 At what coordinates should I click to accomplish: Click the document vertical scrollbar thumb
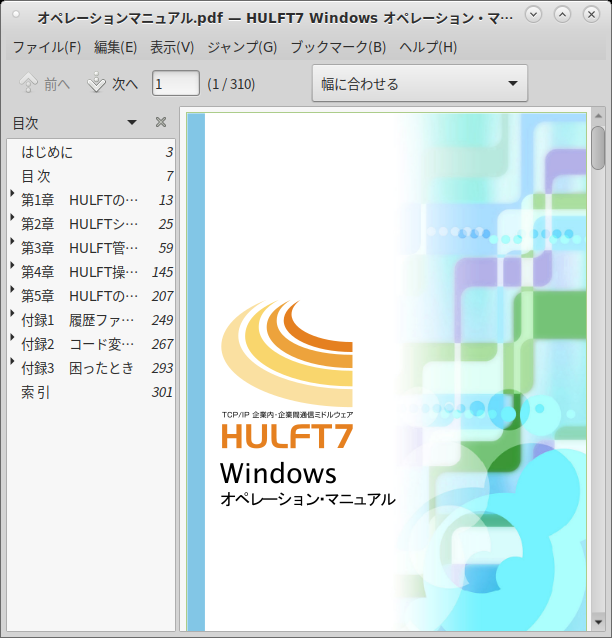[x=598, y=148]
